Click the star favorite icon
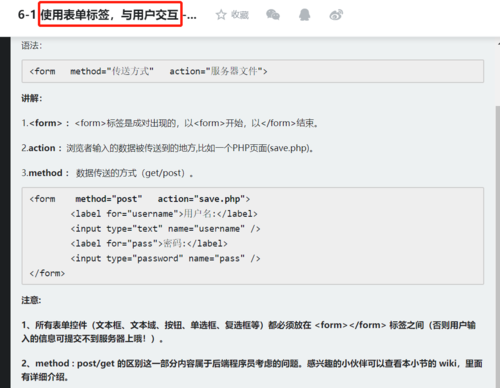 [x=221, y=15]
